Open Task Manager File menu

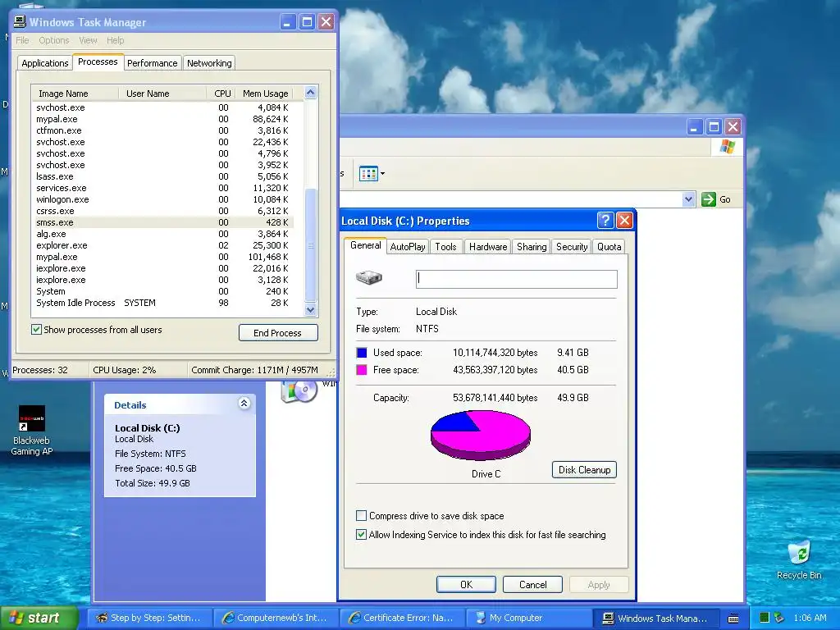click(x=22, y=40)
